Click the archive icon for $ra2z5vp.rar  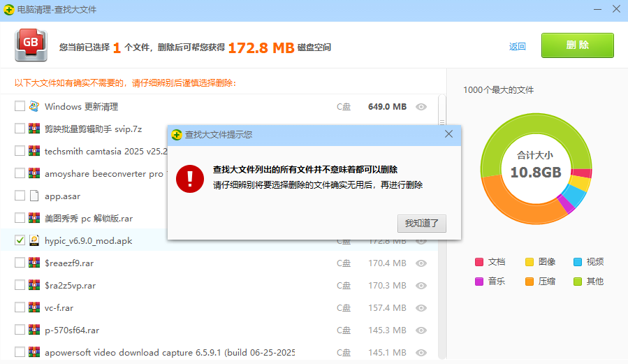pyautogui.click(x=34, y=285)
